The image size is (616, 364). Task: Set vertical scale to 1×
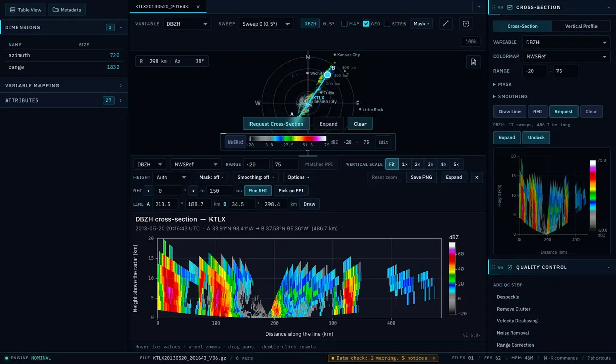(405, 164)
